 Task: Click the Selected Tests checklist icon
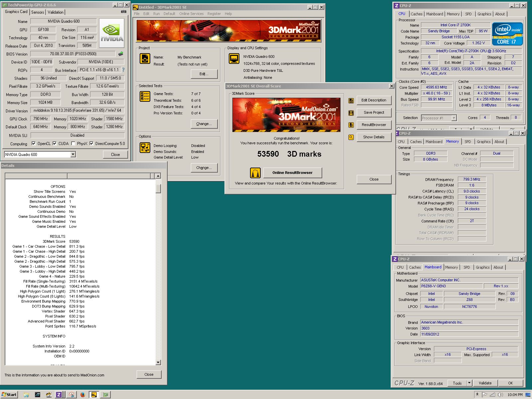pos(145,96)
